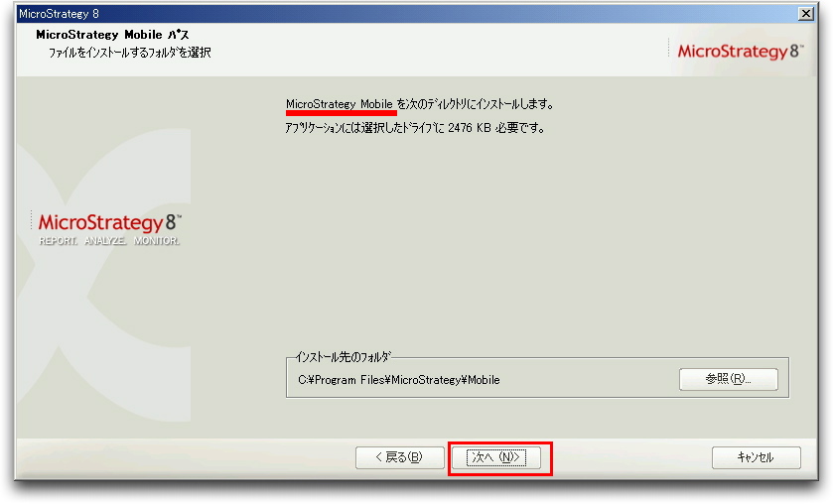The width and height of the screenshot is (833, 504).
Task: Click the MicroStrategy 8 logo in header
Action: [740, 52]
